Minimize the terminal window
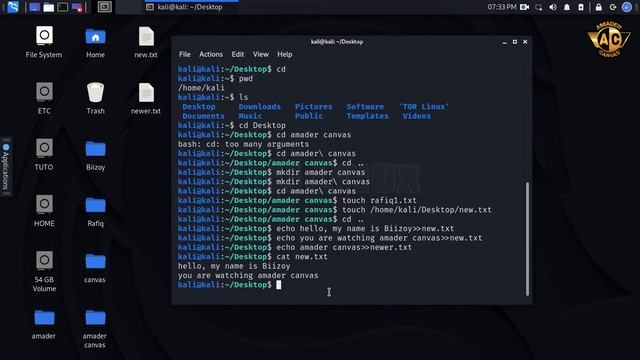The width and height of the screenshot is (640, 360). click(x=504, y=42)
